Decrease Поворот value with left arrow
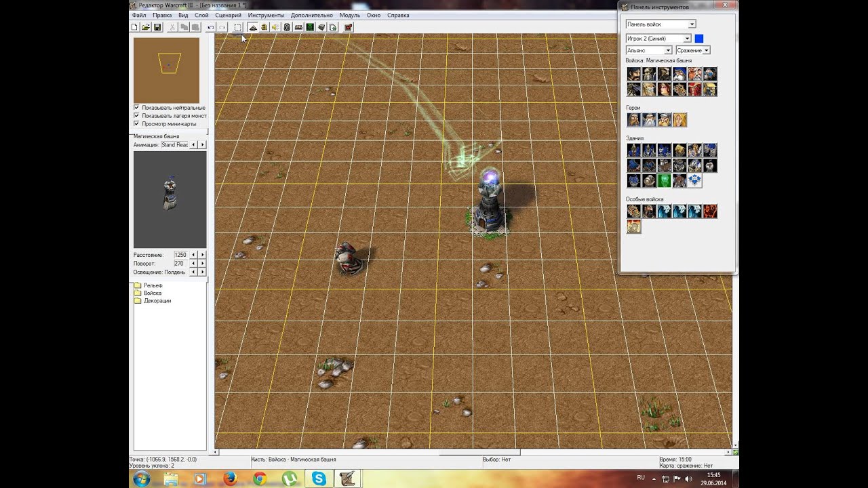 [193, 263]
